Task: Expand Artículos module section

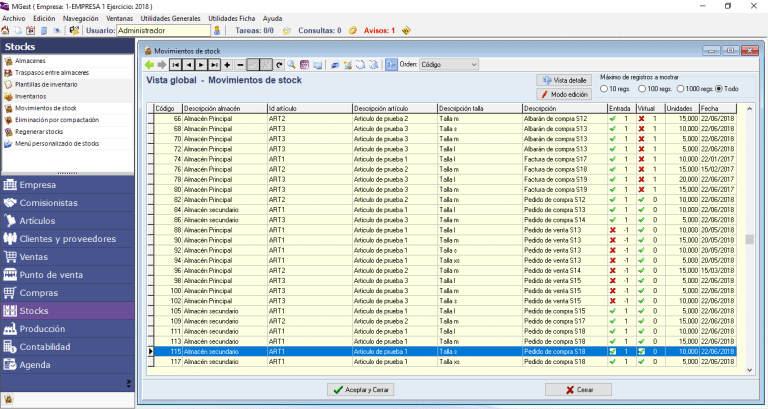Action: [x=68, y=221]
